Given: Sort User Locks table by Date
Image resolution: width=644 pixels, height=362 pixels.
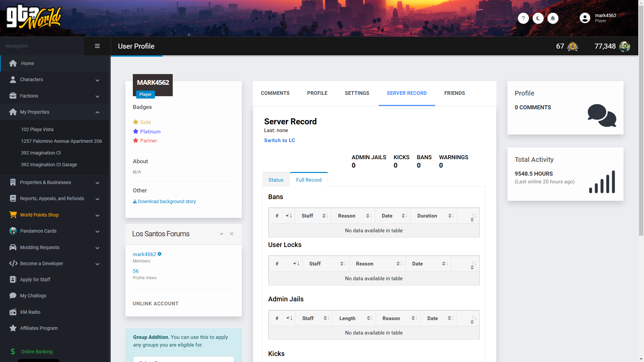Looking at the screenshot, I should coord(428,264).
